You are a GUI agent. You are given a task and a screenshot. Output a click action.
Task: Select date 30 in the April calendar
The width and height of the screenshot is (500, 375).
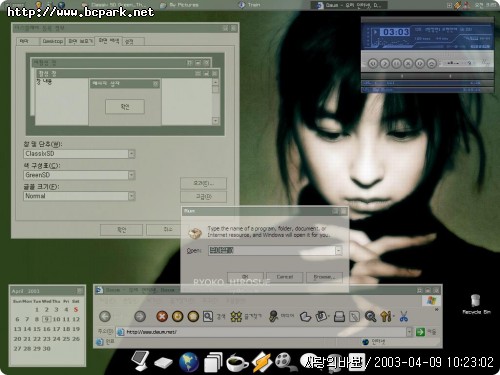point(47,348)
